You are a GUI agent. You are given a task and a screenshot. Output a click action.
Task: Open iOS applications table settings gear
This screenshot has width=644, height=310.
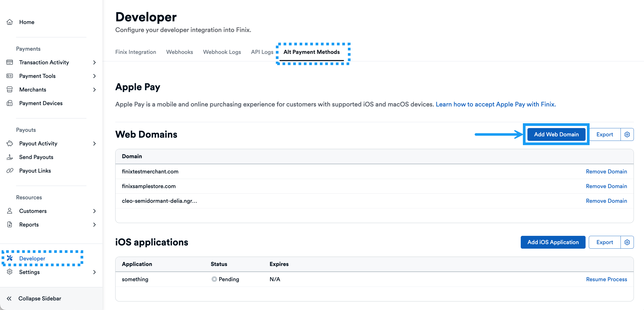pos(627,242)
